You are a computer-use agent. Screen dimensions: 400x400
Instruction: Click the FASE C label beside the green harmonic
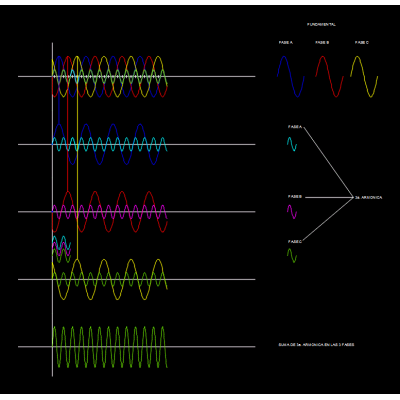(x=295, y=242)
